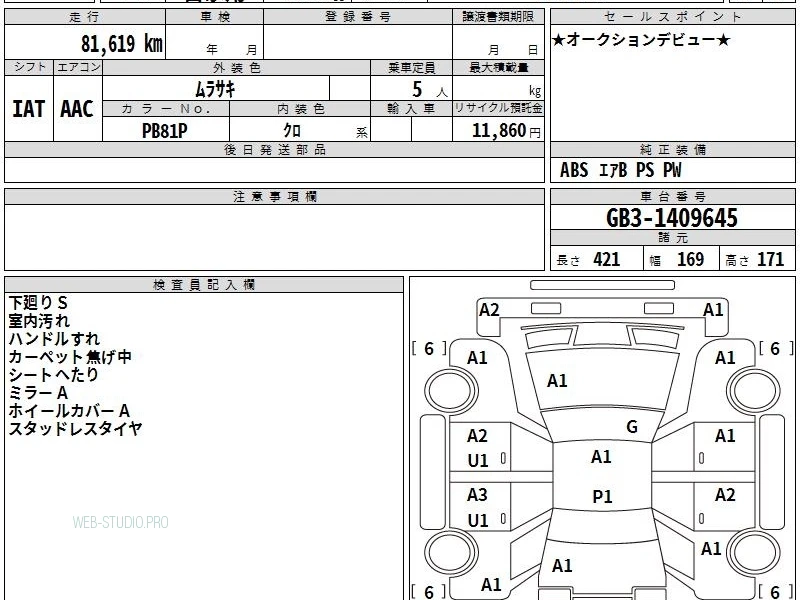800x600 pixels.
Task: Click the A3 mark on the car diagram
Action: (x=478, y=494)
